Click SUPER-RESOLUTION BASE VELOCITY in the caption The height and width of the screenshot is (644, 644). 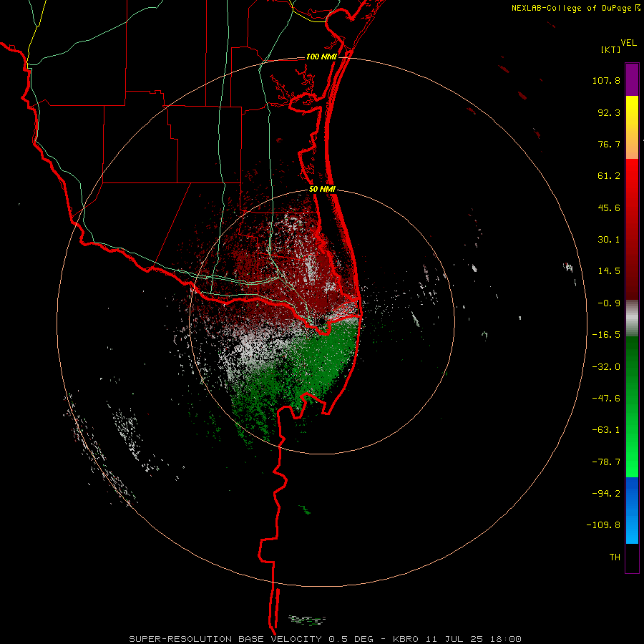(x=225, y=639)
